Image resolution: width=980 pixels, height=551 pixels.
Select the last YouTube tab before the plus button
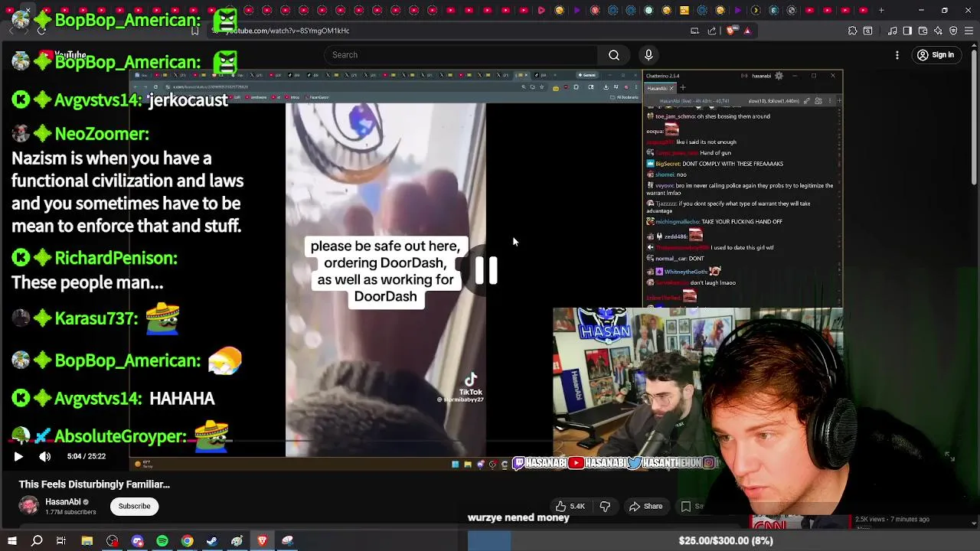coord(864,10)
